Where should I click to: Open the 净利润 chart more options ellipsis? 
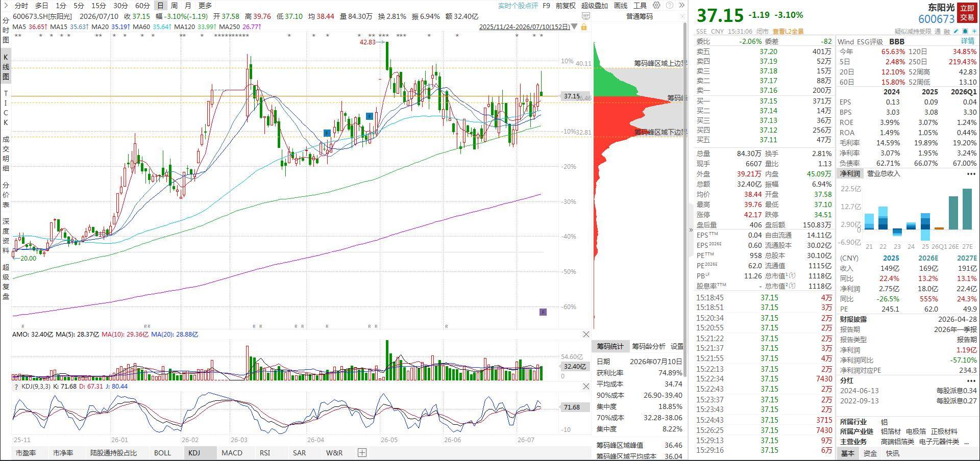[971, 173]
